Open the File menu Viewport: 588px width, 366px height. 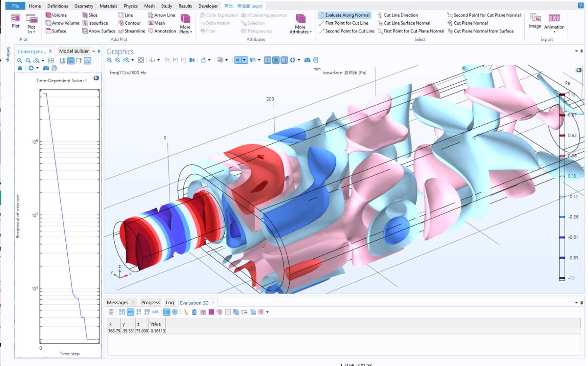pos(15,6)
